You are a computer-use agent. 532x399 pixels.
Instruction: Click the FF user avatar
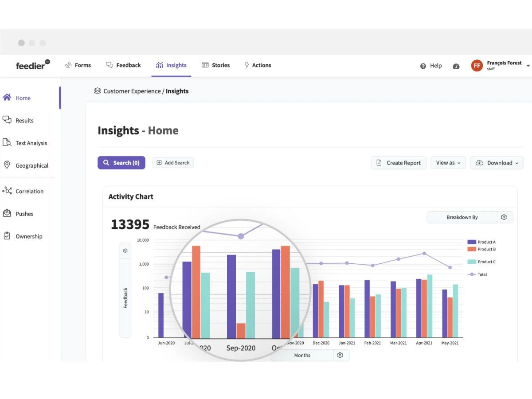[x=477, y=66]
